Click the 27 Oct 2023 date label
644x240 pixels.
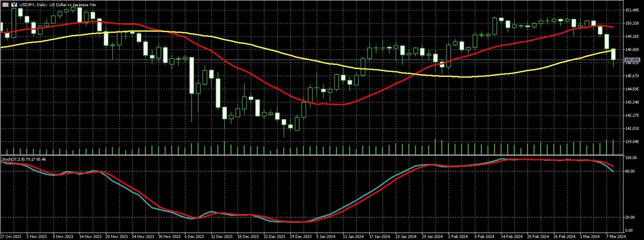11,237
